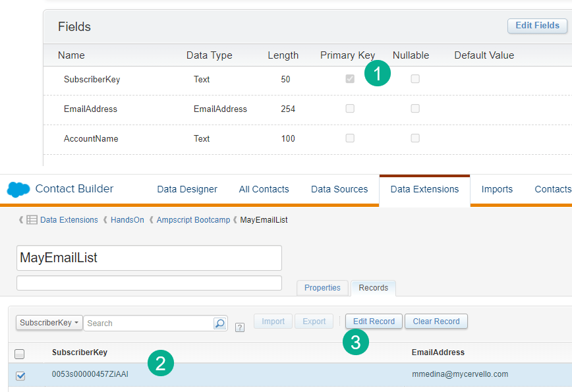
Task: Go to the Data Sources tab
Action: pyautogui.click(x=339, y=189)
